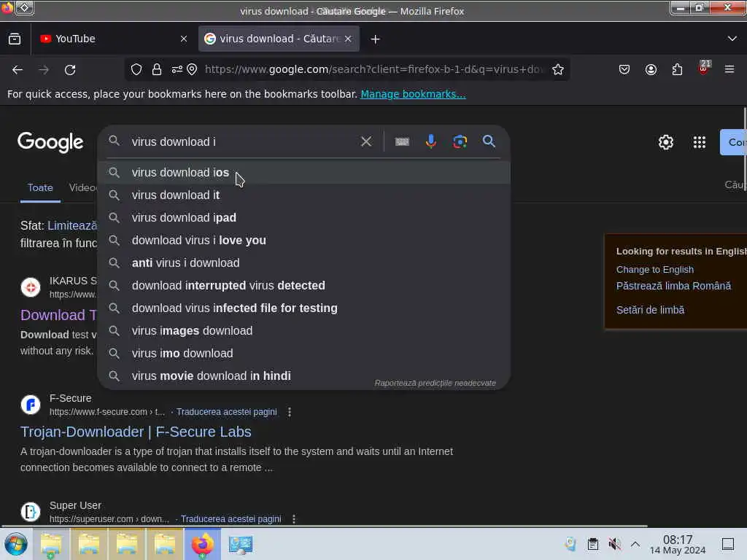Viewport: 747px width, 560px height.
Task: Click the padlock site security icon
Action: 157,69
